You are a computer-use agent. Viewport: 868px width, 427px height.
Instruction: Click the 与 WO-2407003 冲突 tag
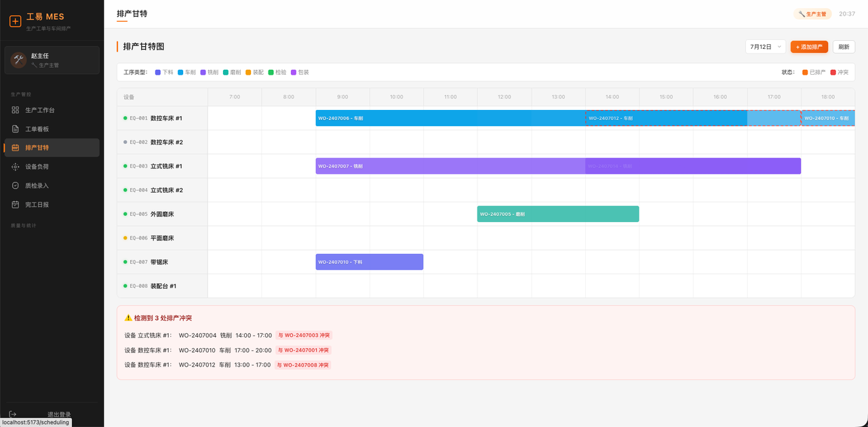[304, 335]
